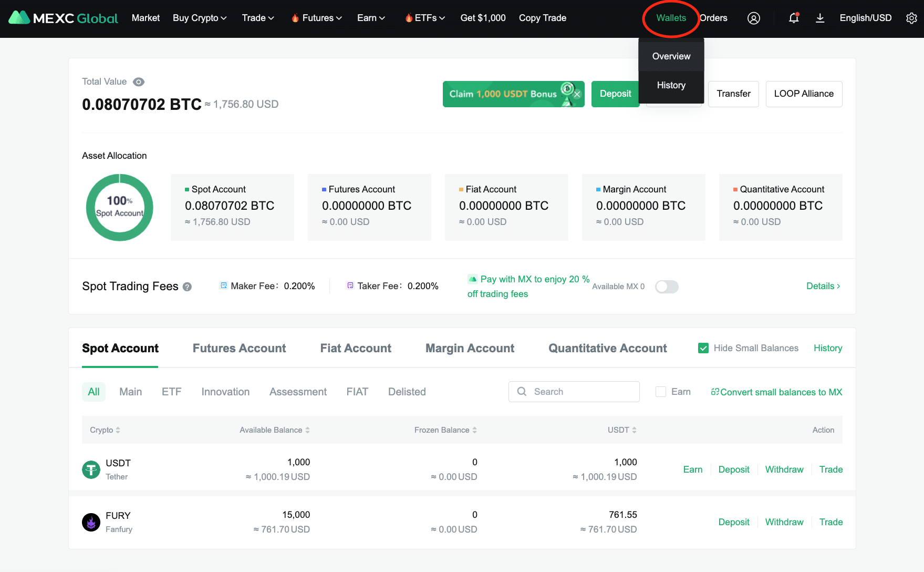Click the search magnifier icon
Image resolution: width=924 pixels, height=572 pixels.
point(522,392)
